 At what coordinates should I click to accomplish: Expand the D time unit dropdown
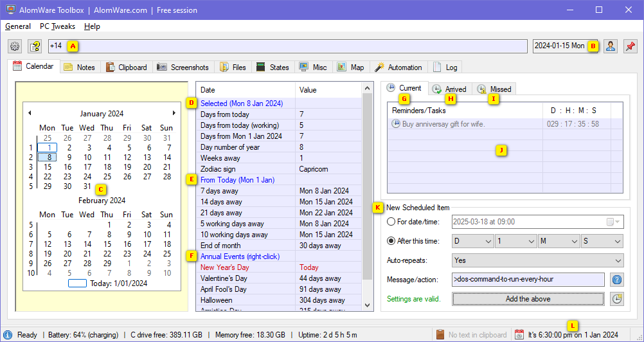coord(472,241)
